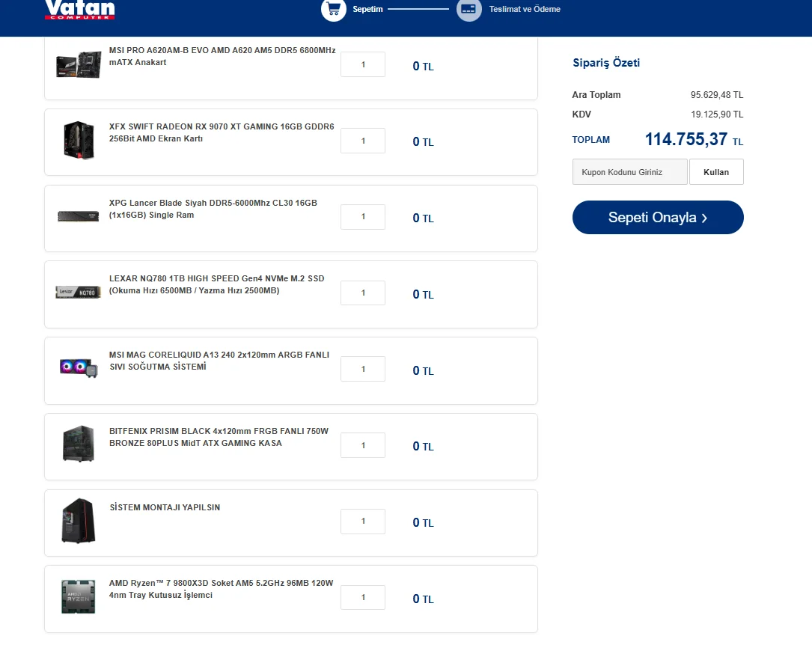This screenshot has width=812, height=645.
Task: Click the KDV value 19.125,90 TL
Action: 717,114
